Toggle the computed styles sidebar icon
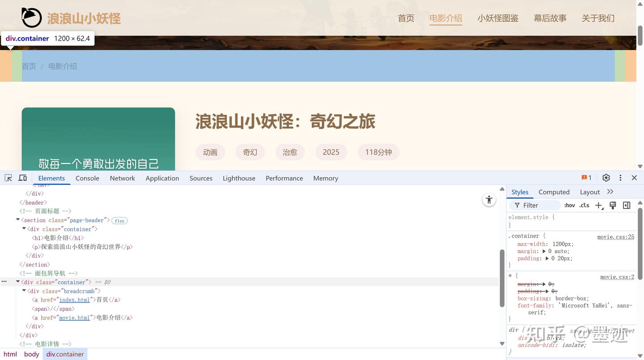 (627, 205)
